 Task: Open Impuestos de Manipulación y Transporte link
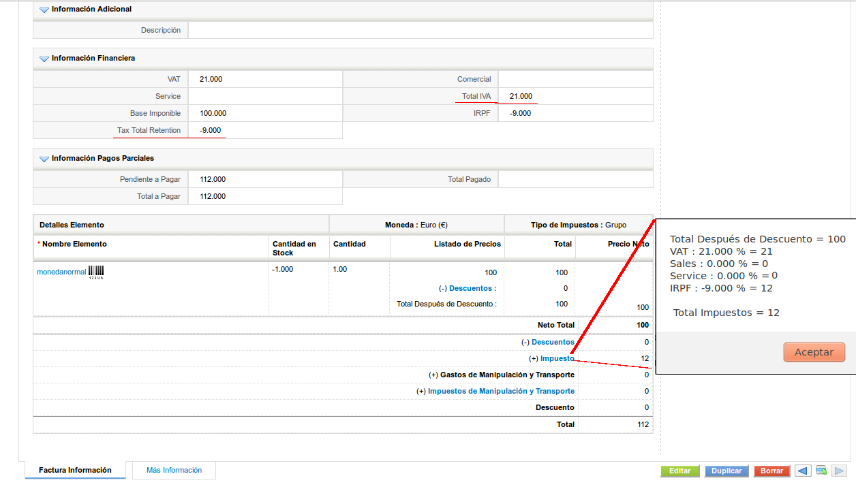pos(501,391)
